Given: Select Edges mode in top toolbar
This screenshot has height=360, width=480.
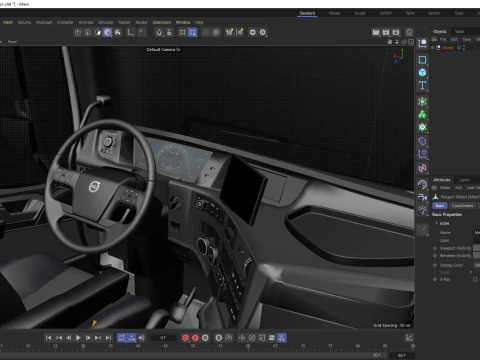Looking at the screenshot, I should click(88, 32).
